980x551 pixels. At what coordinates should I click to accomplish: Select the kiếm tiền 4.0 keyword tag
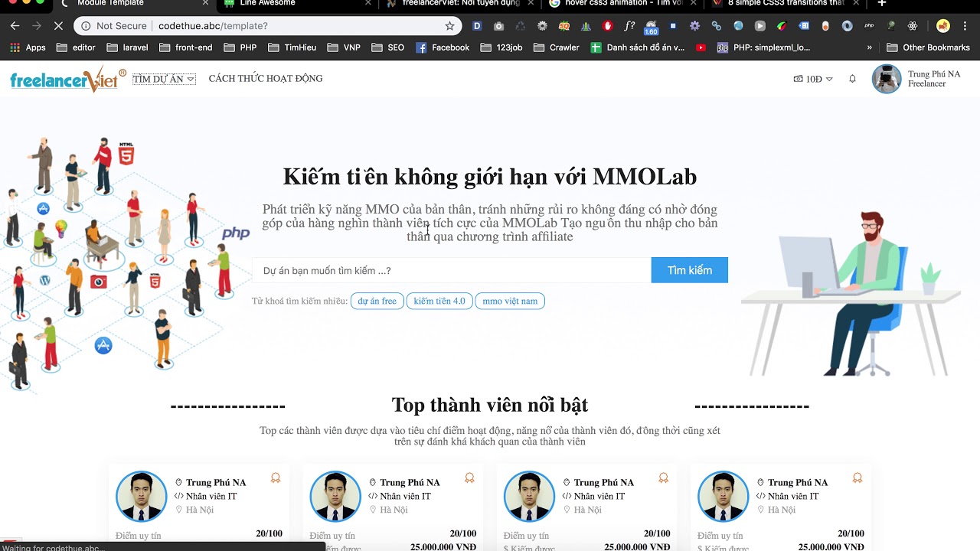[439, 301]
